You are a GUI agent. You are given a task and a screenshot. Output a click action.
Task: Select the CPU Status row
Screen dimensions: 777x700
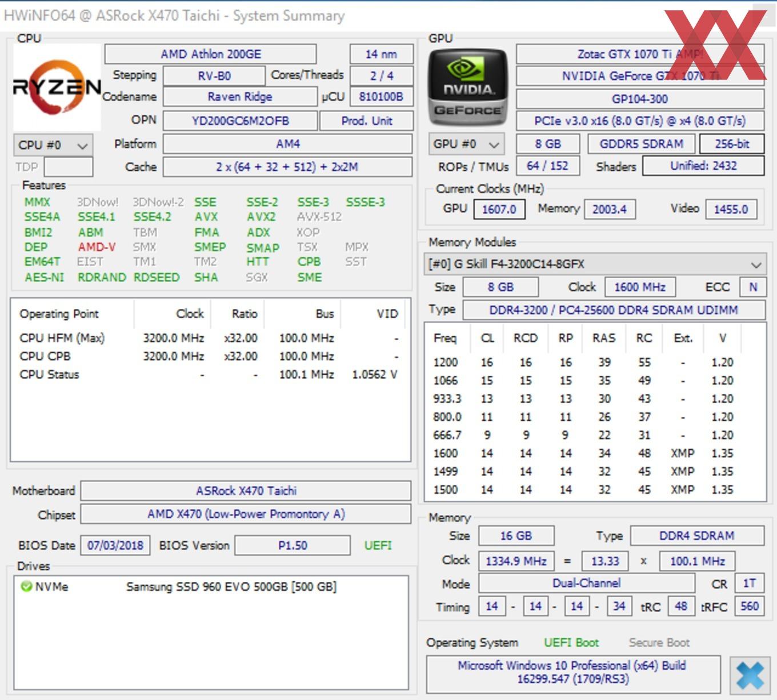pyautogui.click(x=209, y=375)
